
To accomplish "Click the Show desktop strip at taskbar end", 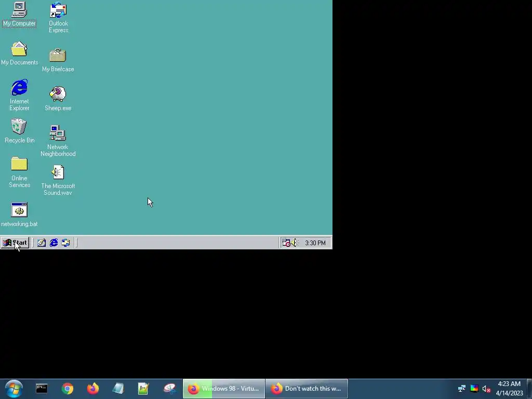I will tap(529, 389).
